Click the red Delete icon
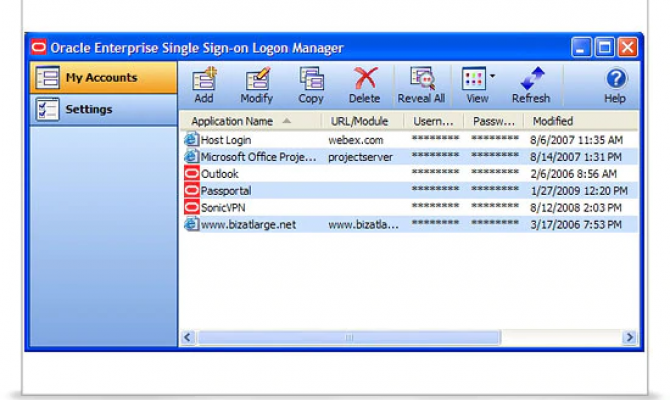Screen dimensions: 670x400 click(366, 78)
